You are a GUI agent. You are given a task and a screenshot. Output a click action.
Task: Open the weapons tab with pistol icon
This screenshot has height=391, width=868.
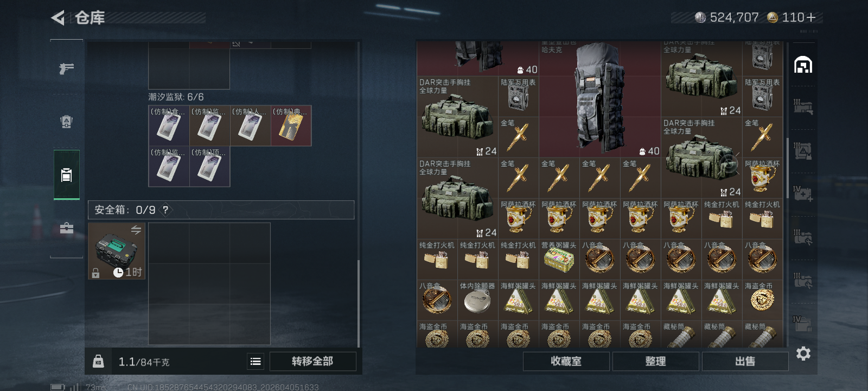point(66,68)
